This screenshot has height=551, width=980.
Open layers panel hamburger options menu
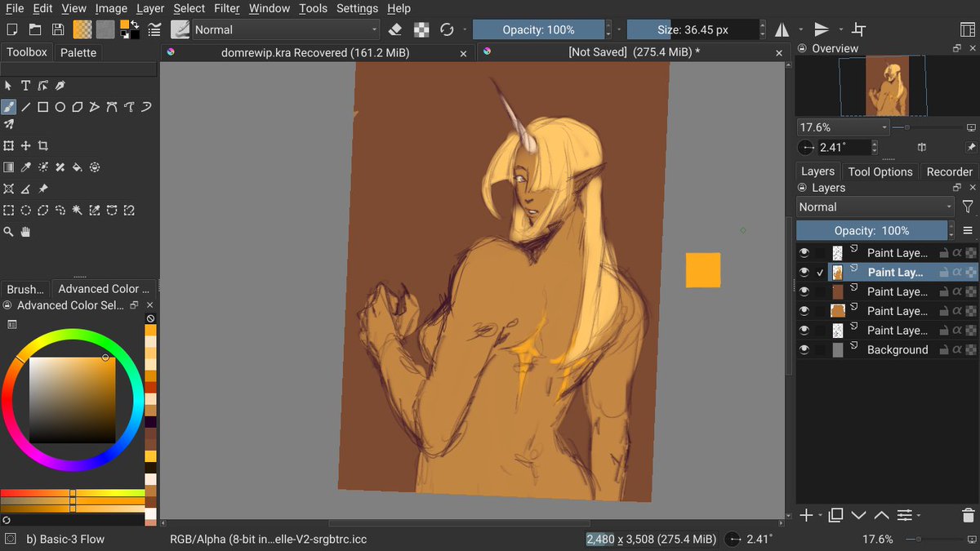(x=968, y=231)
